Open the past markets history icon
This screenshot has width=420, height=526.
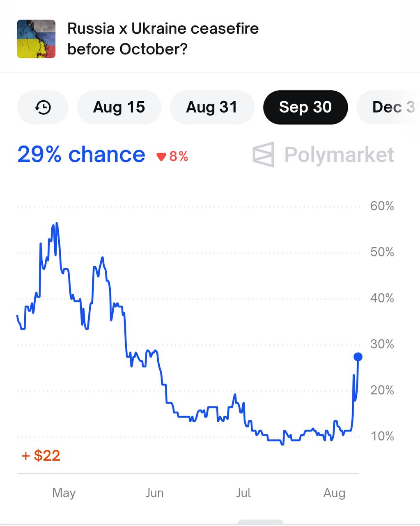43,107
